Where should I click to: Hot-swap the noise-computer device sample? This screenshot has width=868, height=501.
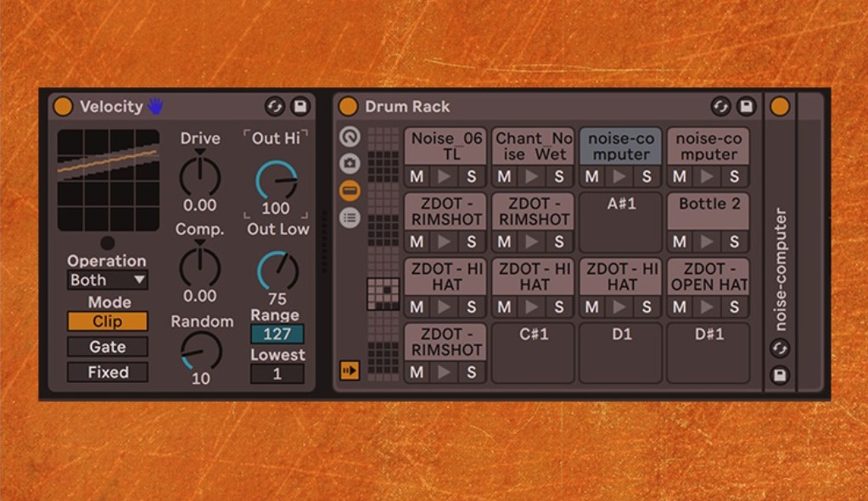(780, 348)
